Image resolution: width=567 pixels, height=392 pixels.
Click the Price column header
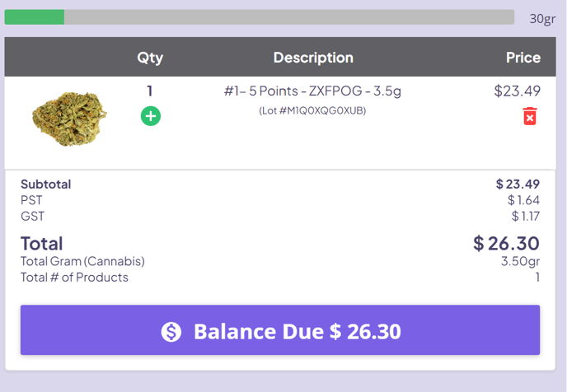coord(523,58)
